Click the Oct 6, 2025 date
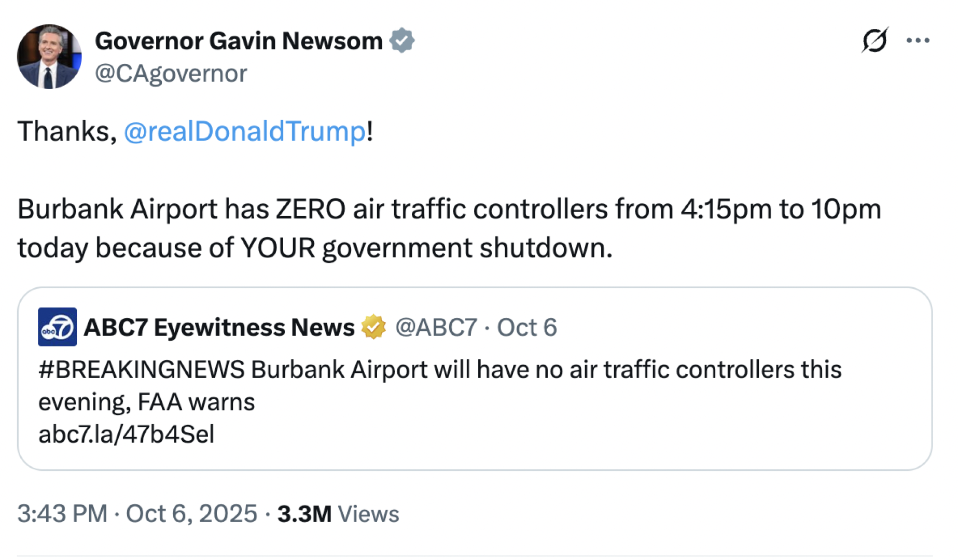958x560 pixels. pyautogui.click(x=191, y=514)
